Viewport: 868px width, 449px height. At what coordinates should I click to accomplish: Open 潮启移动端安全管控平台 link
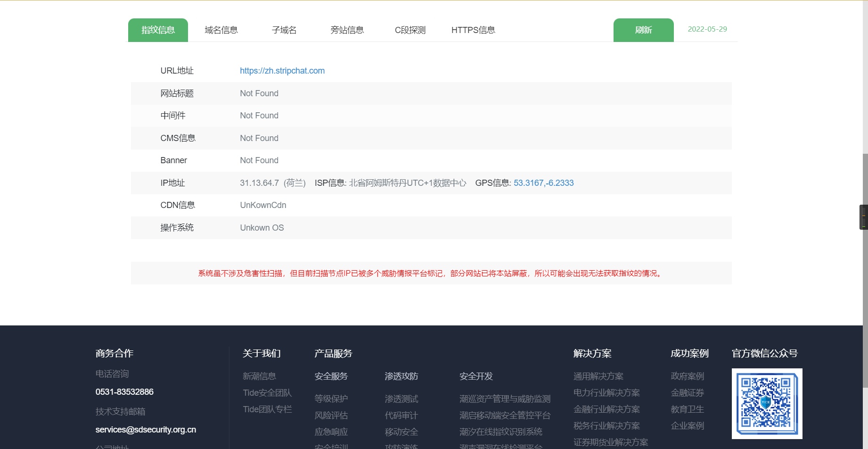(x=505, y=416)
